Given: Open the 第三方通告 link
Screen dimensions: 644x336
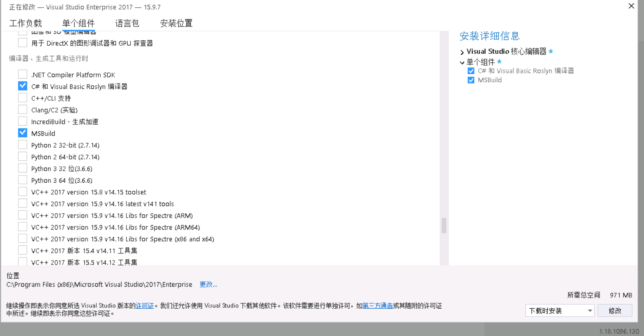Looking at the screenshot, I should pyautogui.click(x=378, y=306).
